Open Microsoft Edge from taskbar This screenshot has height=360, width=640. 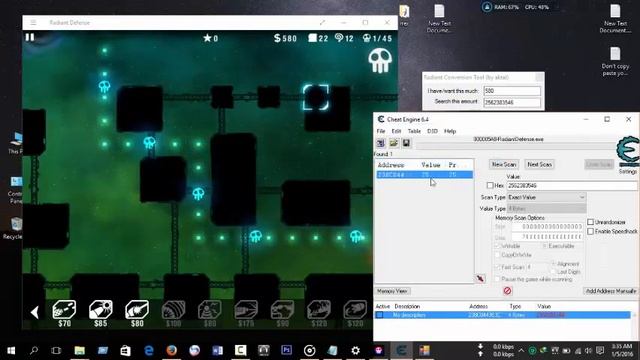[149, 350]
